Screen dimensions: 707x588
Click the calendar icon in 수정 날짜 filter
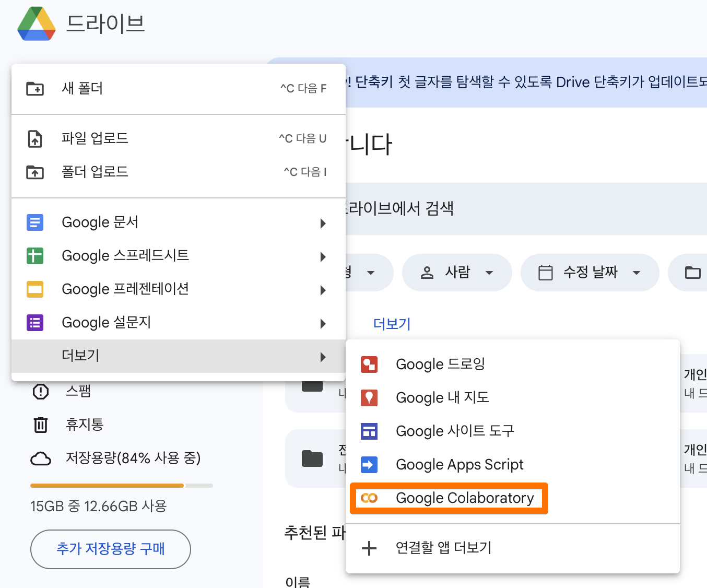point(546,273)
